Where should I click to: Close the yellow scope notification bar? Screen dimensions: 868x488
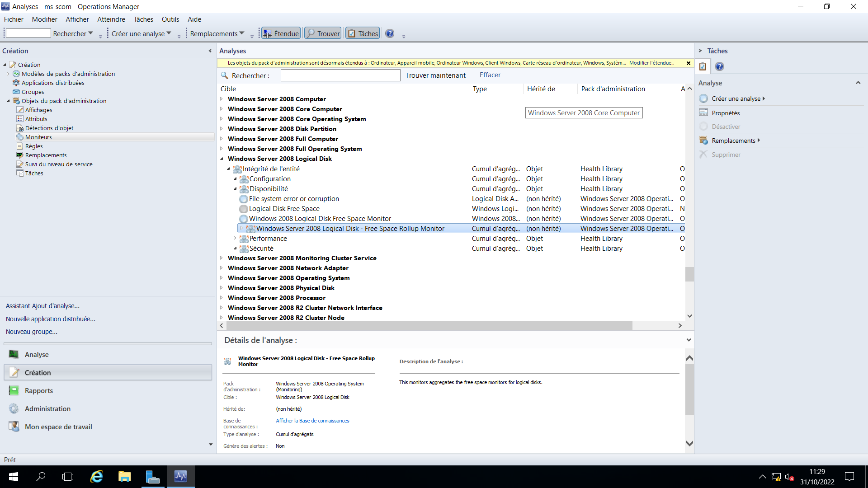[689, 63]
